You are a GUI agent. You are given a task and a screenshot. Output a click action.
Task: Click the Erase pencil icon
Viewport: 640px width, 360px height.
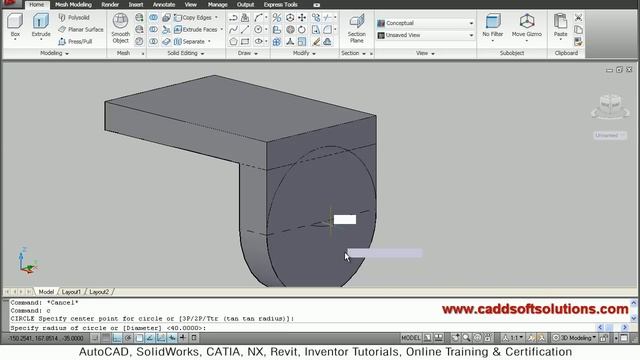(316, 41)
